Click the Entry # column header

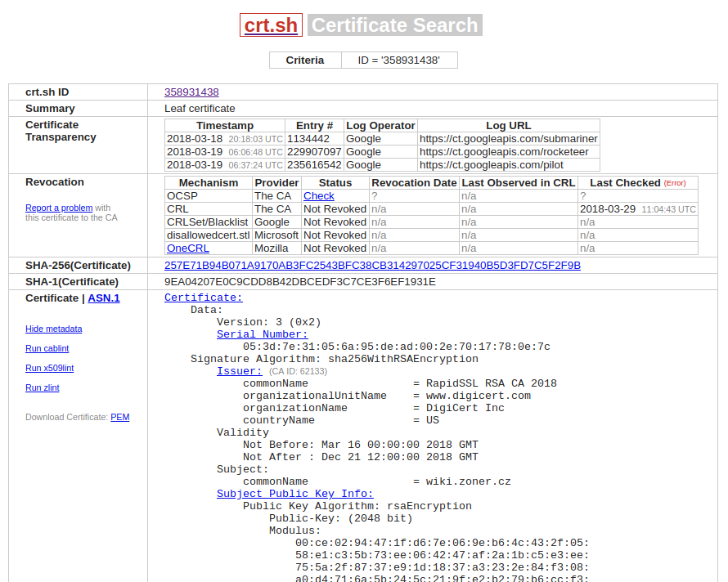coord(314,126)
